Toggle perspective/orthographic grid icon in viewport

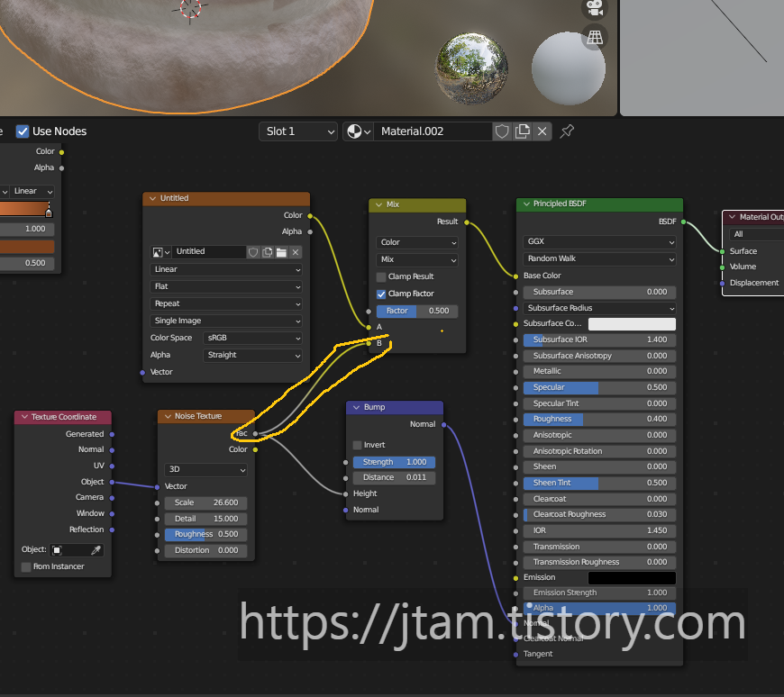click(x=595, y=38)
